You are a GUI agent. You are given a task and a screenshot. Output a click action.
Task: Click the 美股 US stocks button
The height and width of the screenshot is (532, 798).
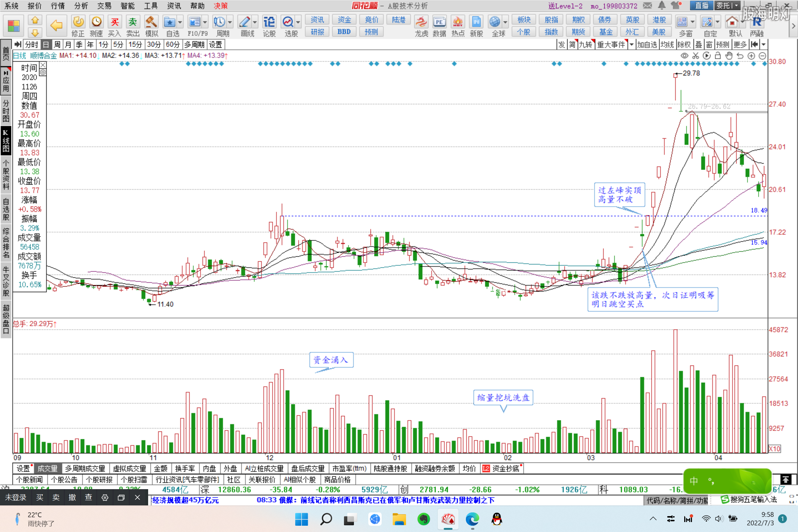pos(659,32)
